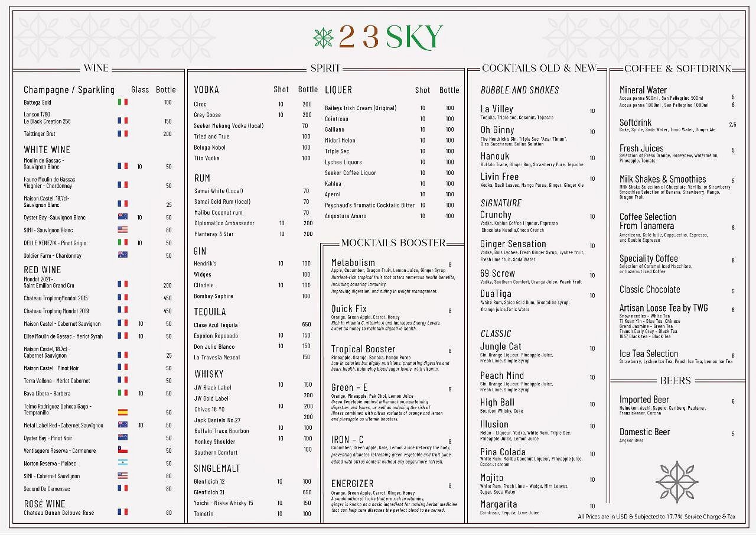Select the Spanish flag beside Telmo Rodriguez Tempranillo
756x535 pixels.
click(122, 412)
